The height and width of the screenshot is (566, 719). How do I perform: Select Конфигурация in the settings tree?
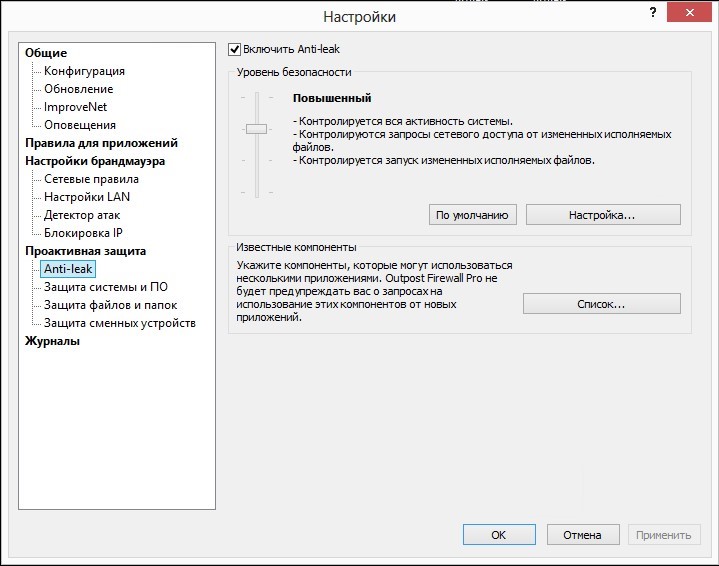(84, 71)
